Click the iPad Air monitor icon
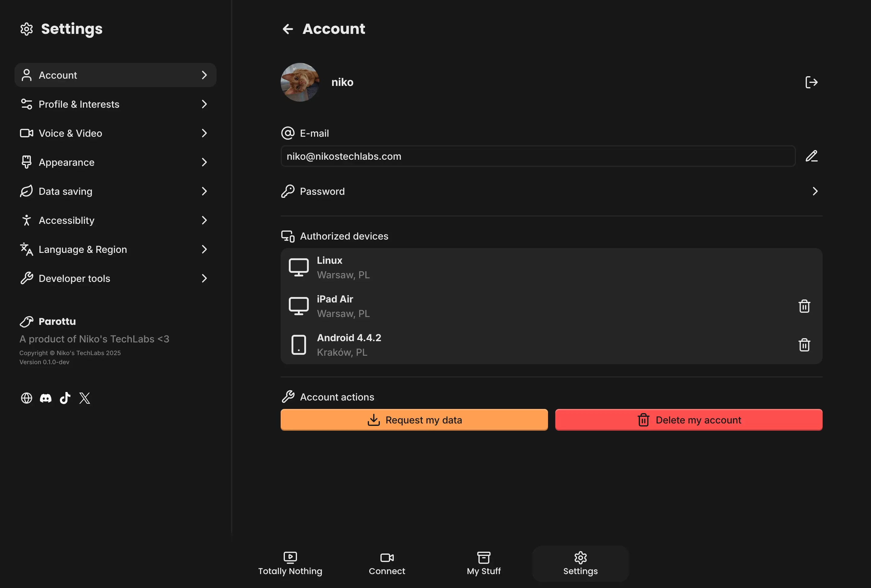This screenshot has width=871, height=588. click(x=299, y=306)
